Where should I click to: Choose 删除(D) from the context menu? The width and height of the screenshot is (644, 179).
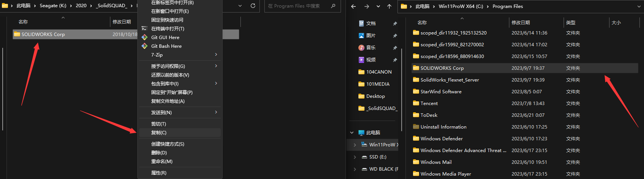click(180, 153)
